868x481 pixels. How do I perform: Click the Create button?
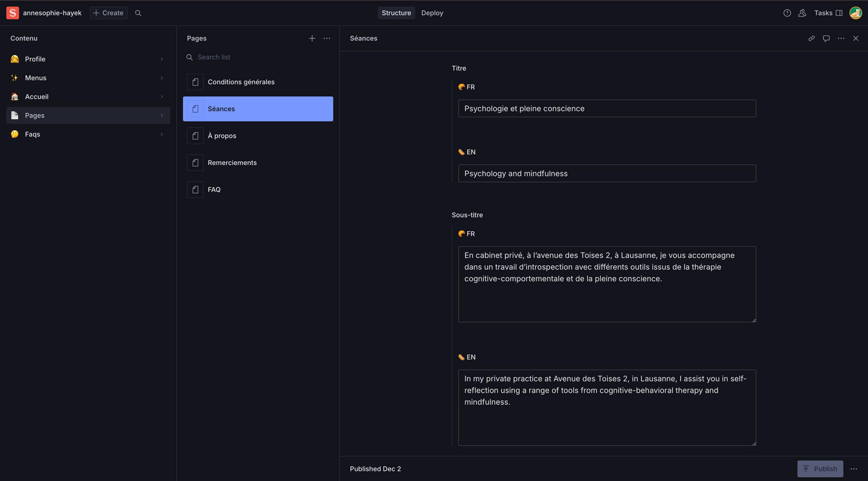tap(108, 13)
